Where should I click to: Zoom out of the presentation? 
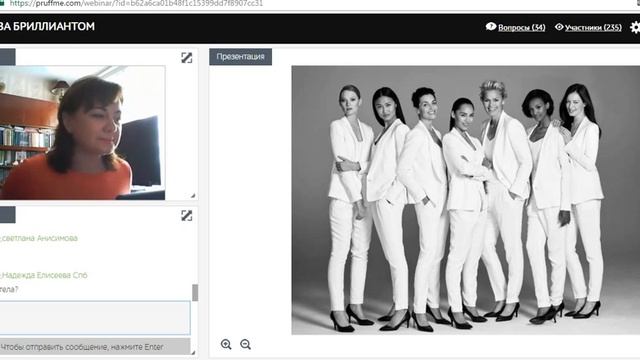[245, 344]
